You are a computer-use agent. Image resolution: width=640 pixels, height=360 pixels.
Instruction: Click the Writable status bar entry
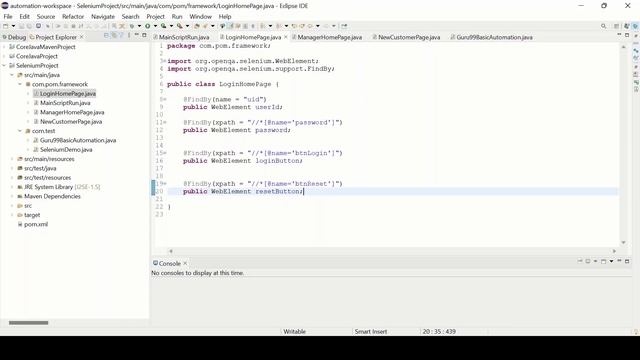[294, 331]
